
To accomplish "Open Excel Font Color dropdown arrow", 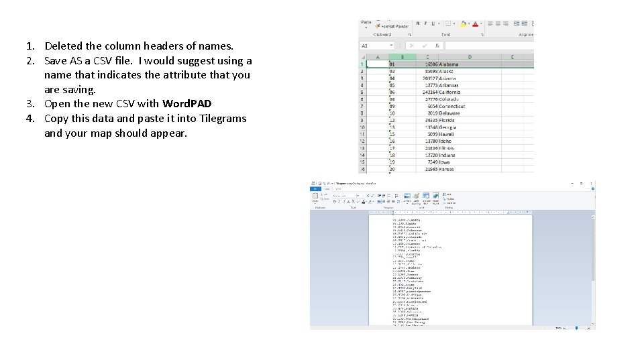I will 481,24.
